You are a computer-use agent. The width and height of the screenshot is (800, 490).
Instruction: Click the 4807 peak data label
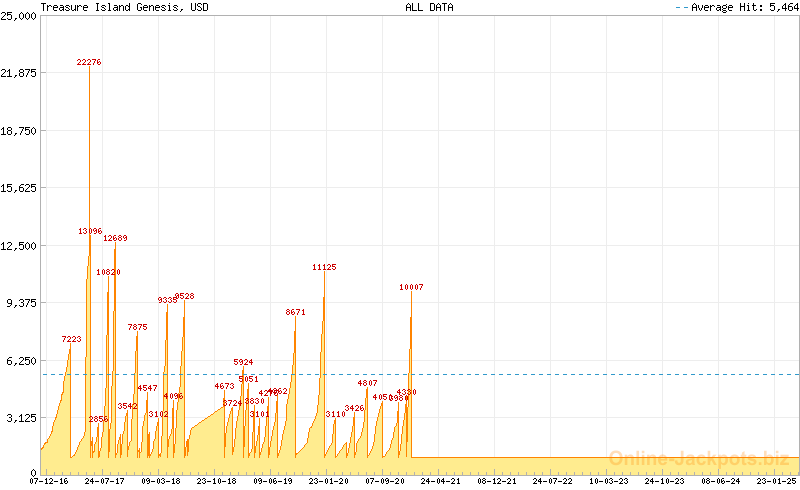point(367,383)
